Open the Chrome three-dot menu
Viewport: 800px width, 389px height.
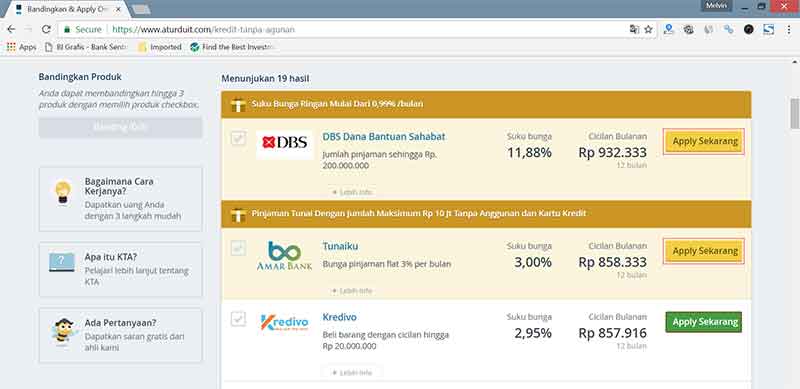788,30
